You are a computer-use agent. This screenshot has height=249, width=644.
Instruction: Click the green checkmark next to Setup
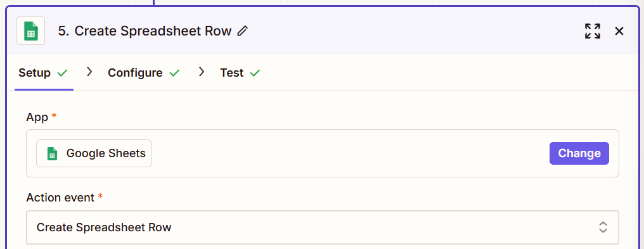pos(62,73)
